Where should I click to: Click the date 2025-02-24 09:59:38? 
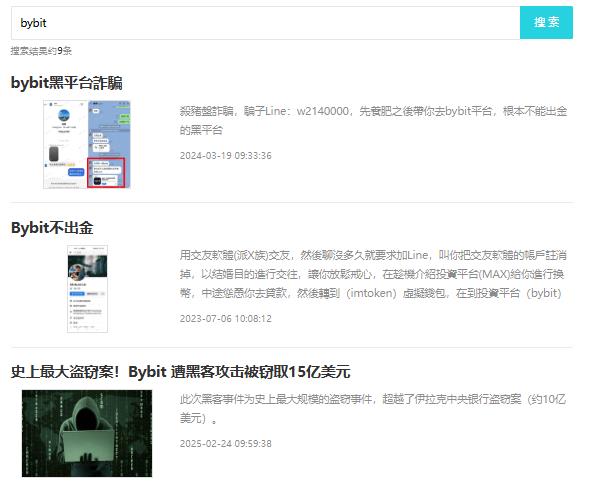point(225,443)
